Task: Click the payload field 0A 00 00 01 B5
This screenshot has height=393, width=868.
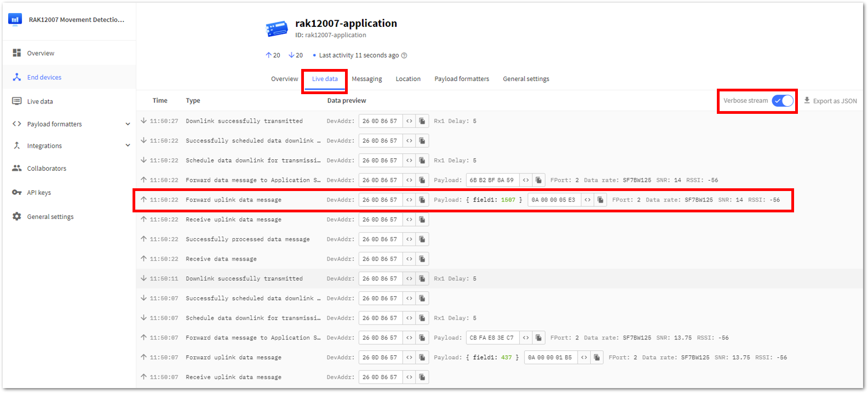Action: tap(550, 357)
